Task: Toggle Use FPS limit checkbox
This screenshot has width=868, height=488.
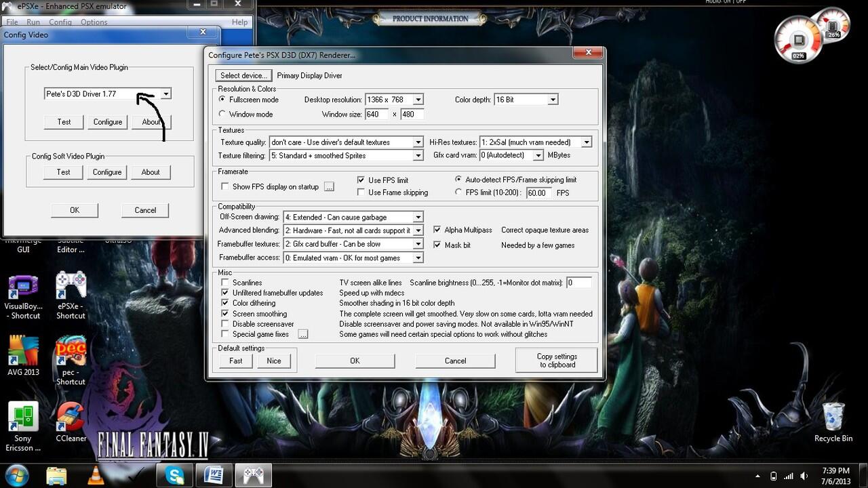Action: point(361,180)
